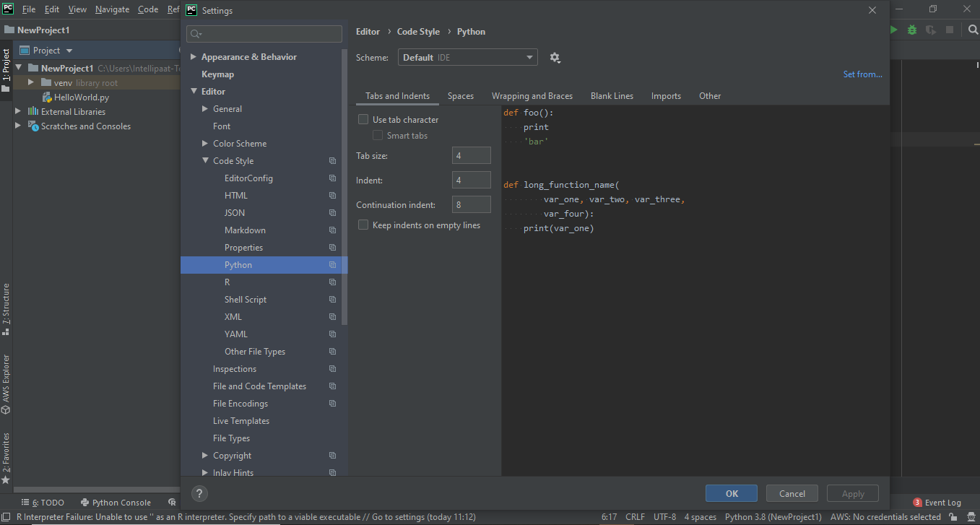The width and height of the screenshot is (980, 525).
Task: Start the Debugger with the bug icon
Action: click(x=911, y=30)
